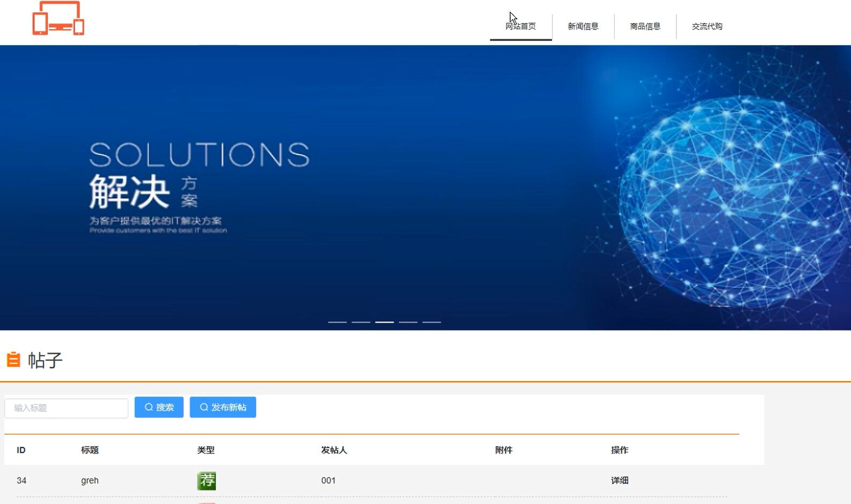851x504 pixels.
Task: Select the first carousel indicator dash
Action: pyautogui.click(x=337, y=322)
